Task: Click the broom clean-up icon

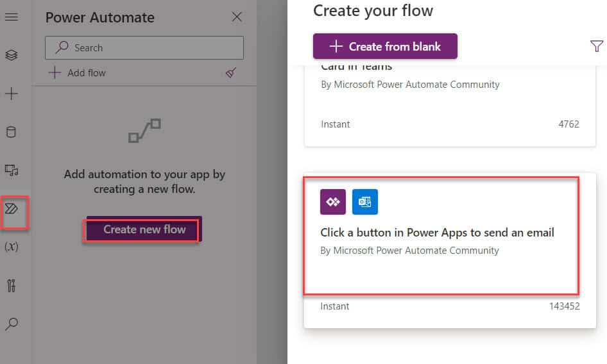Action: pyautogui.click(x=231, y=72)
